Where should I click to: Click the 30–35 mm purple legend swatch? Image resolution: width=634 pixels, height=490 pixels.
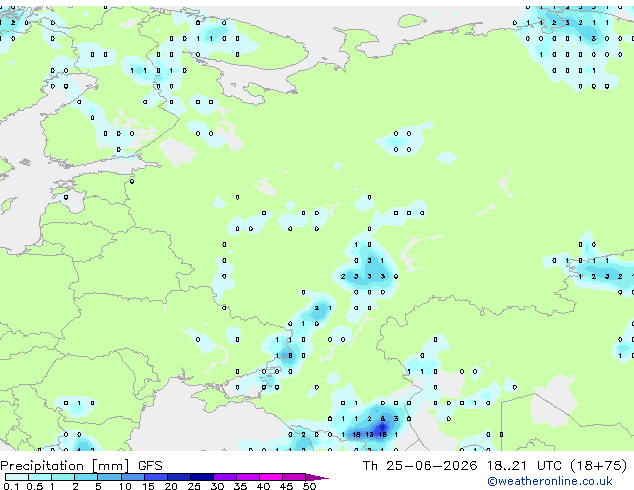(224, 477)
